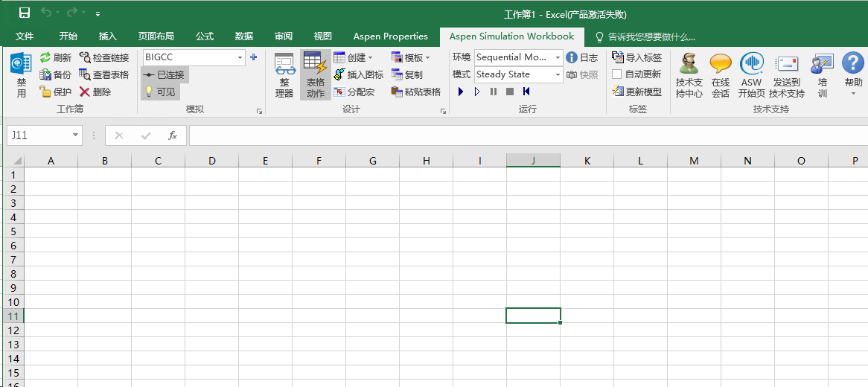Switch to the 开始 ribbon tab
Viewport: 868px width, 387px height.
(68, 36)
